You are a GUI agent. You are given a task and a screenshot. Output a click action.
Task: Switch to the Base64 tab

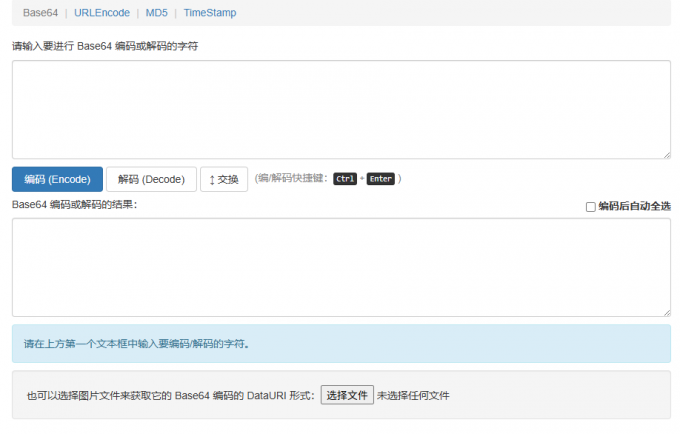coord(41,13)
